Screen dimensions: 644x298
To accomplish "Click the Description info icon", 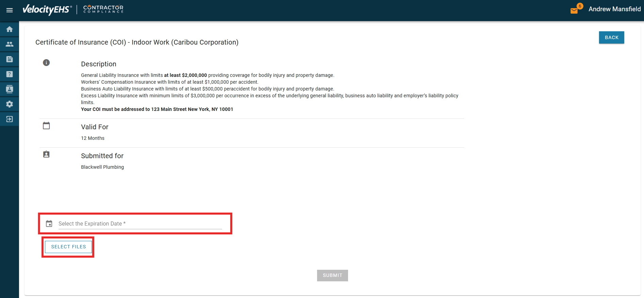I will click(x=46, y=63).
